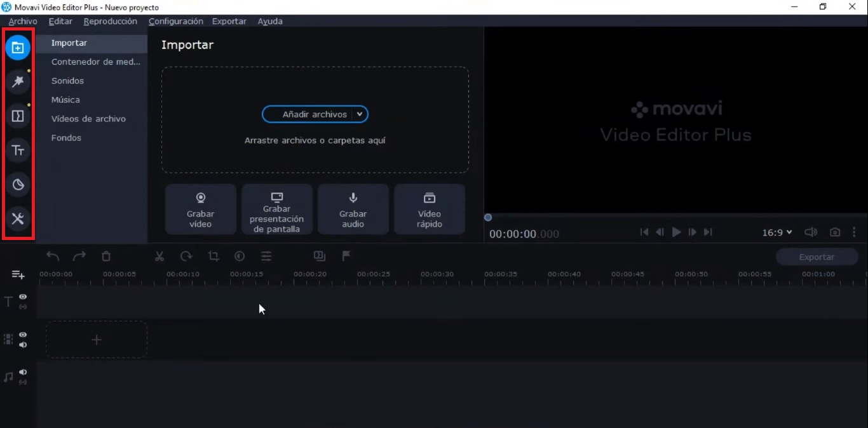This screenshot has width=868, height=428.
Task: Click the Split scissors icon
Action: (159, 256)
